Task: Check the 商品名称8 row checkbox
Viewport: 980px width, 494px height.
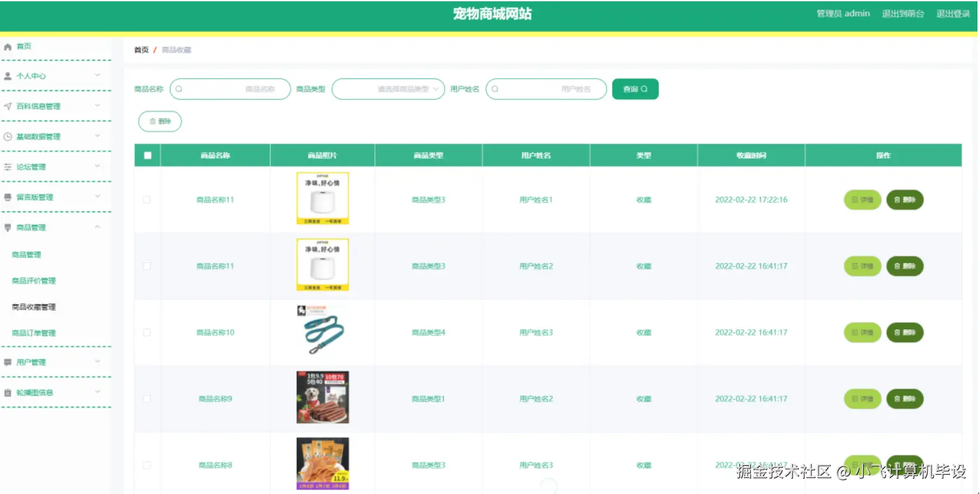Action: [147, 465]
